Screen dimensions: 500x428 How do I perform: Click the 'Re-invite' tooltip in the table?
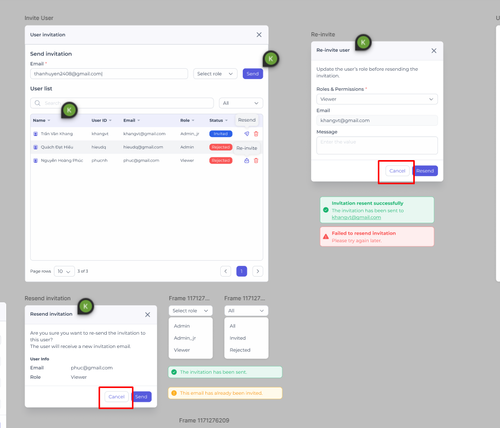coord(247,148)
